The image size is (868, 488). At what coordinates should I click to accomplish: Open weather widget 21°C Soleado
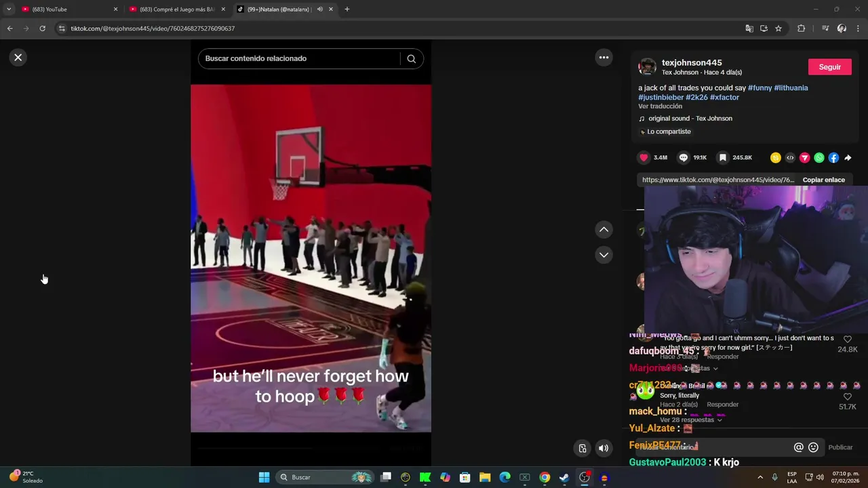tap(26, 477)
